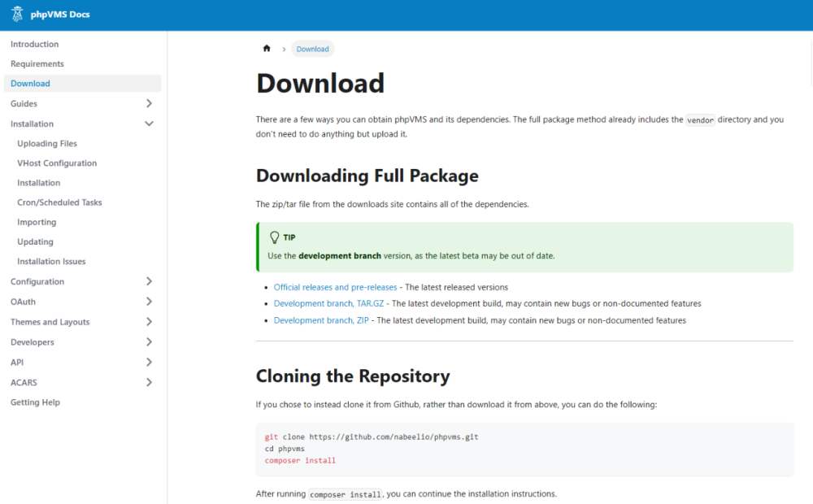Open the Introduction page
813x504 pixels.
tap(35, 44)
